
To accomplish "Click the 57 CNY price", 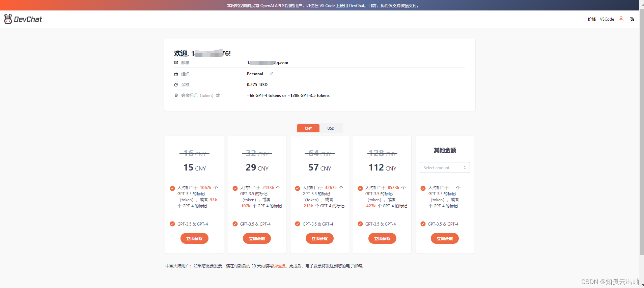I will (320, 167).
